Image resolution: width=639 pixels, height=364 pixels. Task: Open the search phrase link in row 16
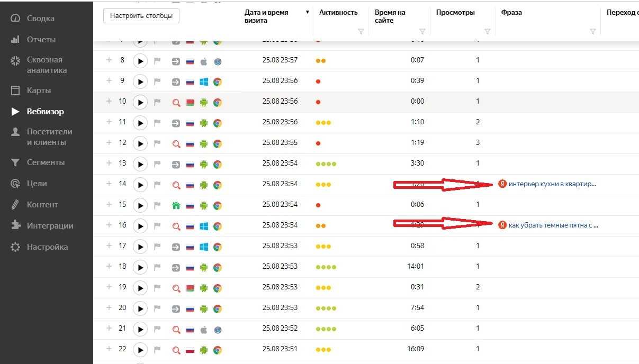tap(553, 225)
